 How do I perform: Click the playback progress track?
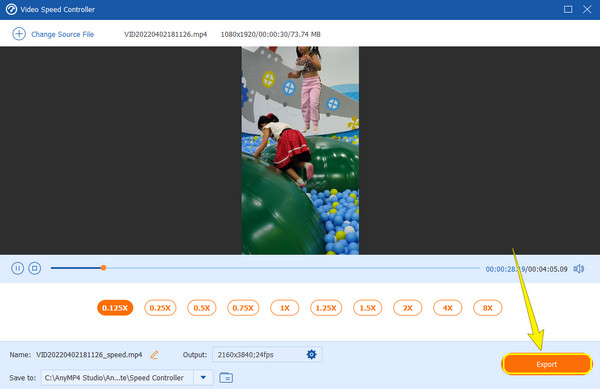pyautogui.click(x=265, y=268)
